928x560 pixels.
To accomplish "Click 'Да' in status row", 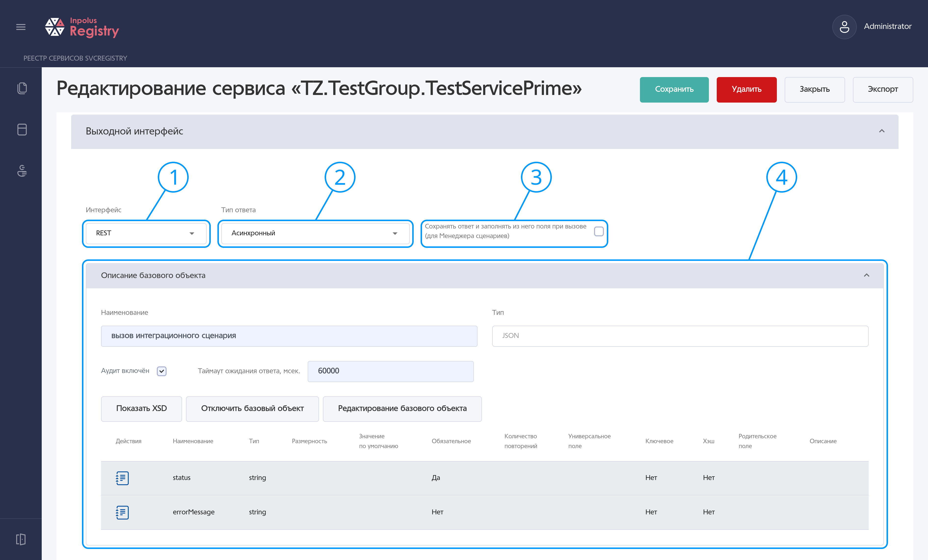I will tap(436, 478).
